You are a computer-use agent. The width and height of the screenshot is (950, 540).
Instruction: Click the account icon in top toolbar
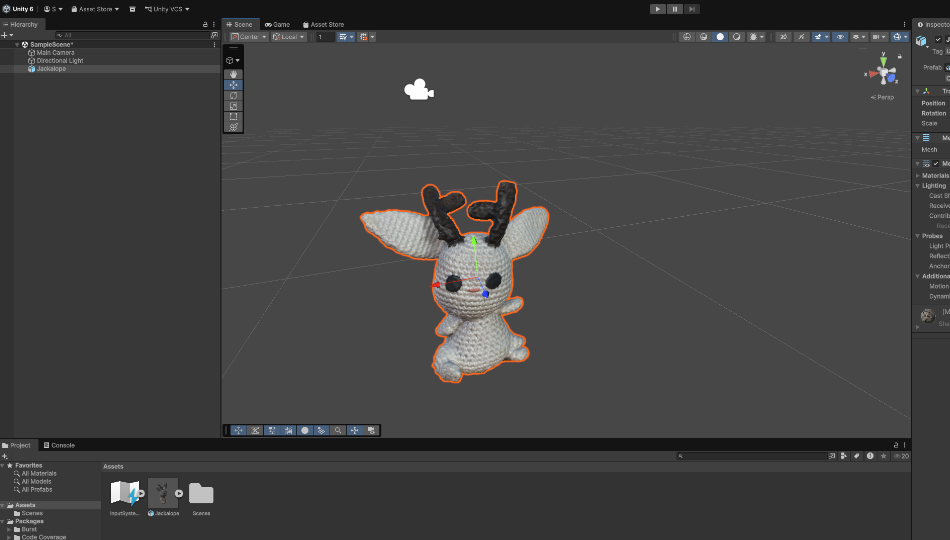[47, 9]
